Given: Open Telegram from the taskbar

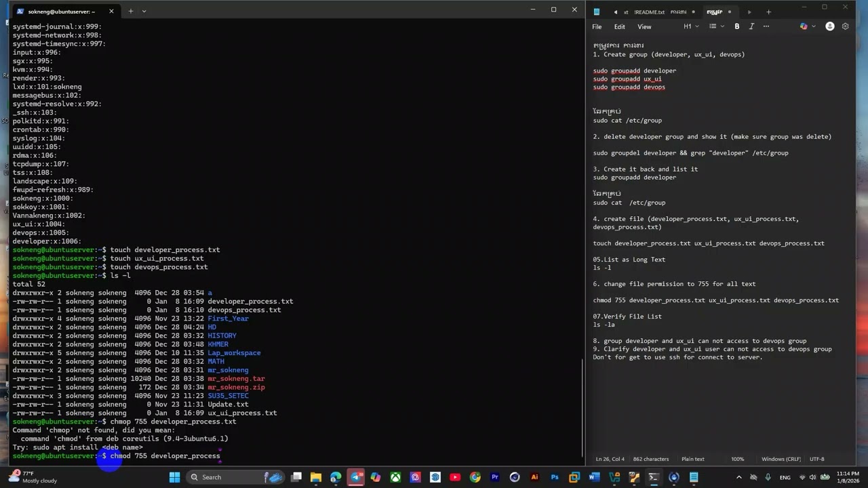Looking at the screenshot, I should coord(355,477).
